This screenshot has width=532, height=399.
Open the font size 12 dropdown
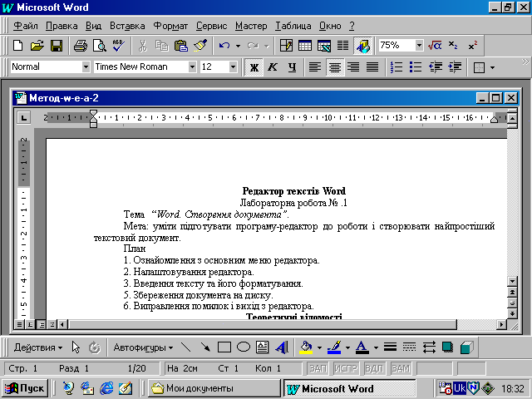point(233,66)
